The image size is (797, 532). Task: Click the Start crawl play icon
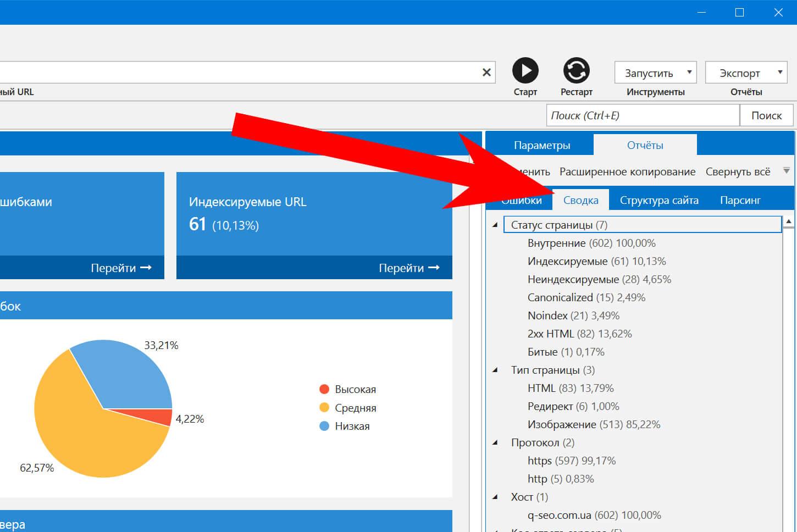[525, 70]
